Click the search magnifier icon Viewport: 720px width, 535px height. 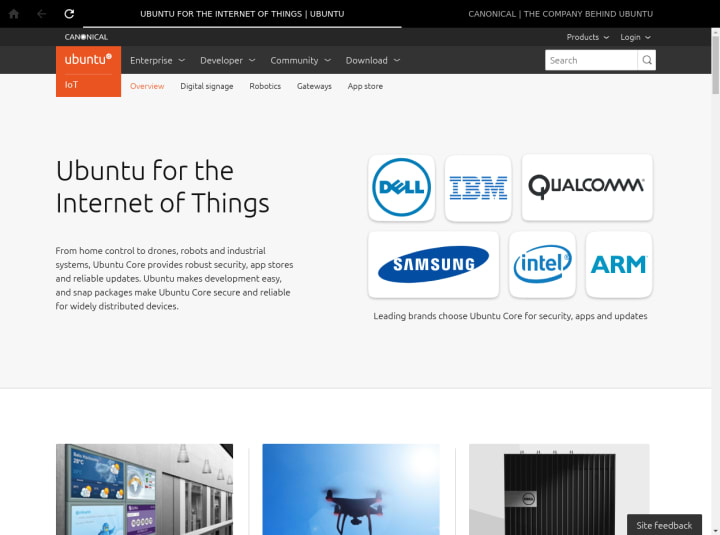coord(647,60)
